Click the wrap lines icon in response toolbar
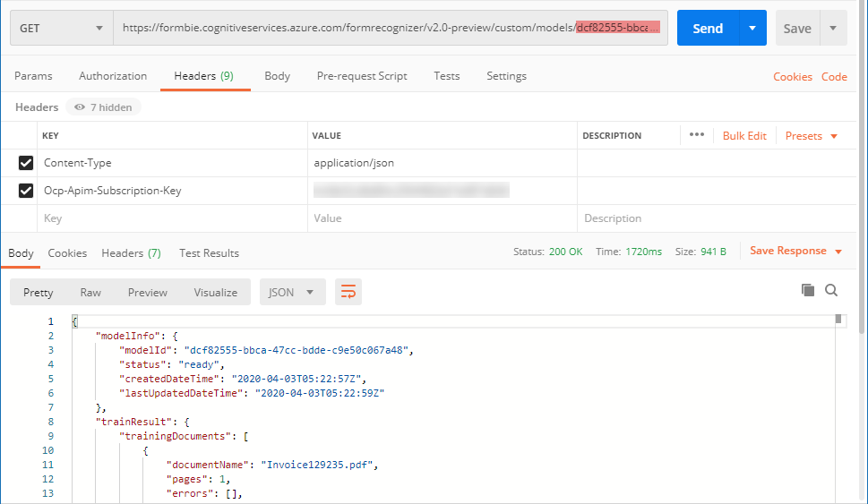The height and width of the screenshot is (504, 868). click(x=348, y=292)
